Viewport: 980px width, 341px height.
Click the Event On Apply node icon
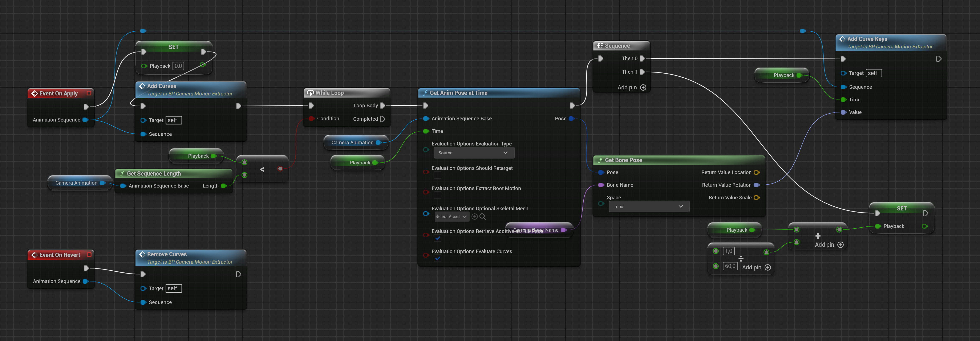coord(34,94)
